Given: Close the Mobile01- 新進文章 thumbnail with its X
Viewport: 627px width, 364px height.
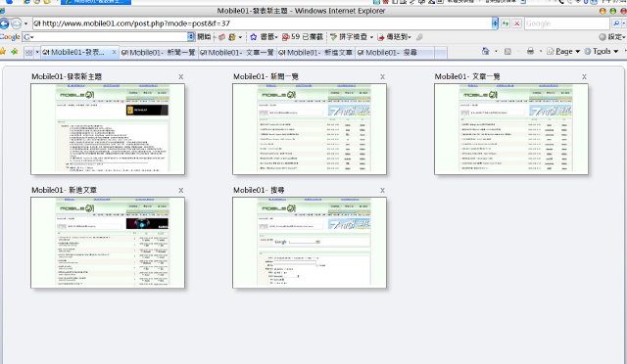Looking at the screenshot, I should 180,190.
